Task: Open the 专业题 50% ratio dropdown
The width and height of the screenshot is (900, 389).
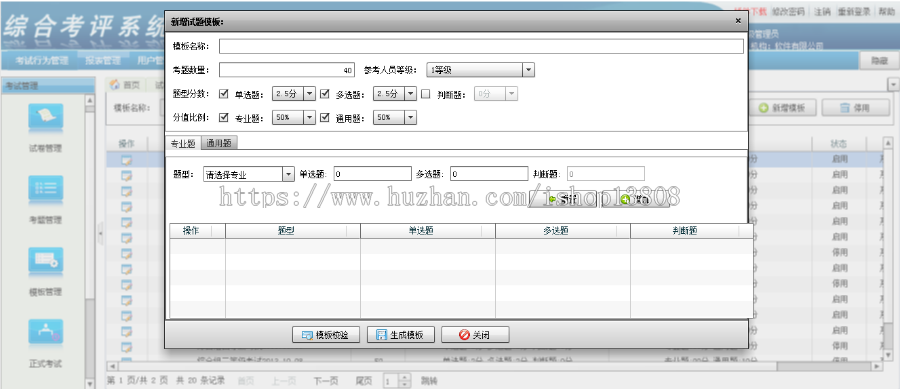Action: 294,117
